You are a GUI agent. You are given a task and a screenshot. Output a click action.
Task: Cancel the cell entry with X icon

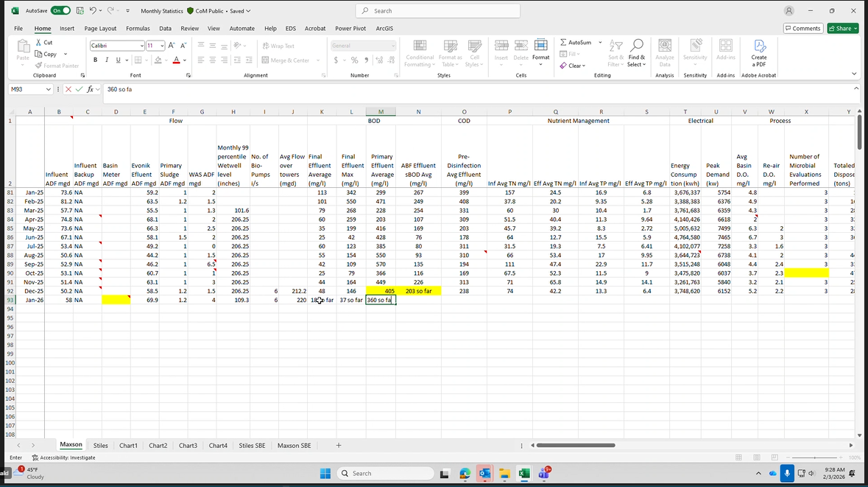pyautogui.click(x=70, y=89)
